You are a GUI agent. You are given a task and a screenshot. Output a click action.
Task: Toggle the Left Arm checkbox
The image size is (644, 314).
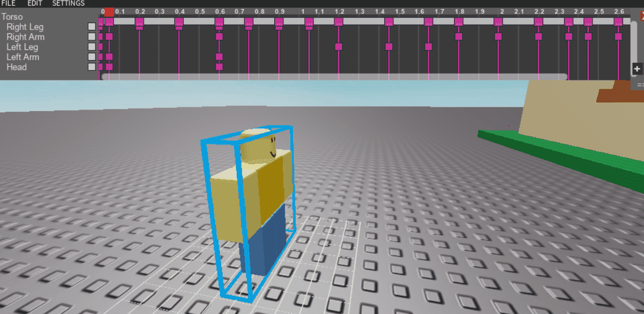(92, 57)
